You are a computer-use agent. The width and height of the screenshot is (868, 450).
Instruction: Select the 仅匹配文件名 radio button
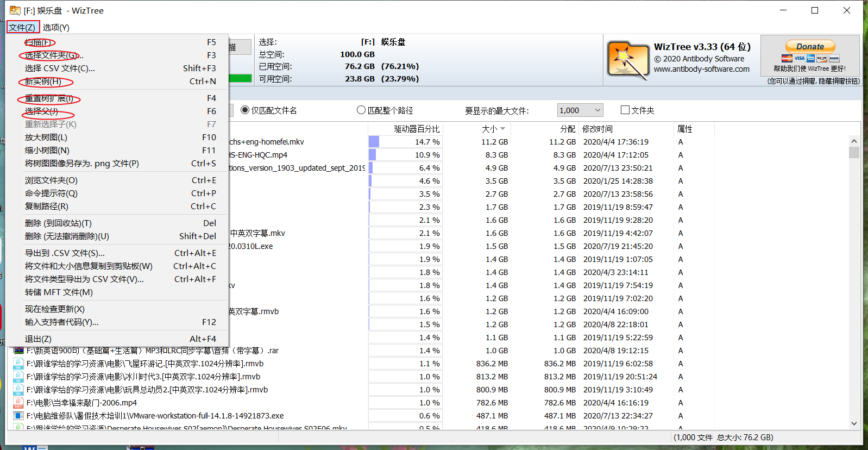[245, 110]
